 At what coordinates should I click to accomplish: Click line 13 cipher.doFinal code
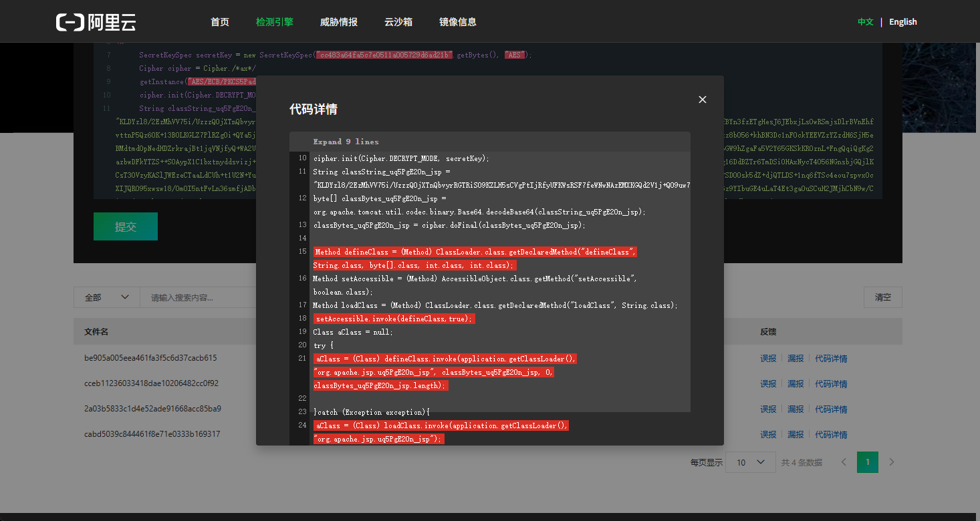point(449,225)
